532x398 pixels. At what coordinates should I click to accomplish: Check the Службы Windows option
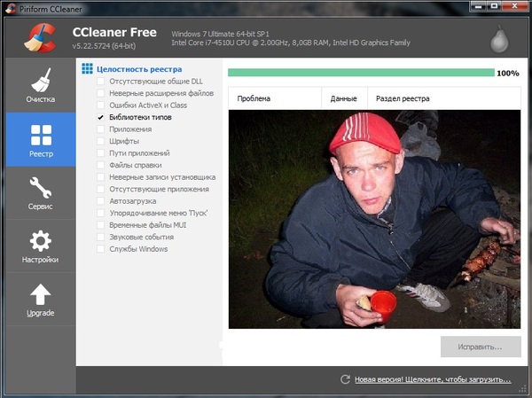(101, 249)
